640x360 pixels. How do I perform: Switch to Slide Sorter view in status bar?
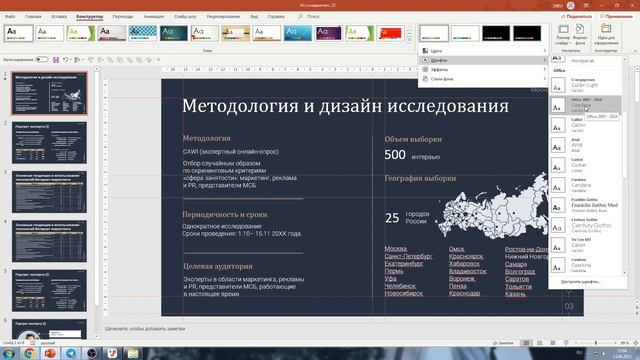tap(540, 343)
